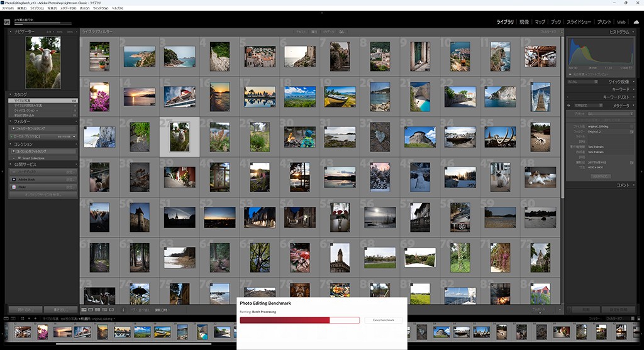Click the import button at bottom left
The width and height of the screenshot is (644, 350).
(25, 310)
